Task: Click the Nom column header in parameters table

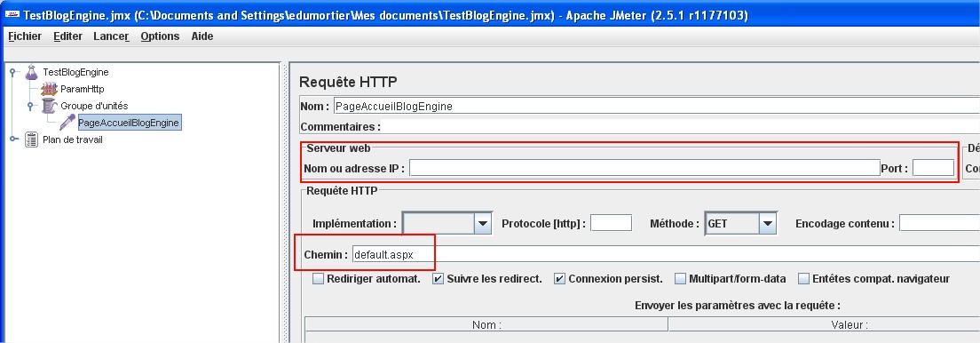Action: pos(486,325)
